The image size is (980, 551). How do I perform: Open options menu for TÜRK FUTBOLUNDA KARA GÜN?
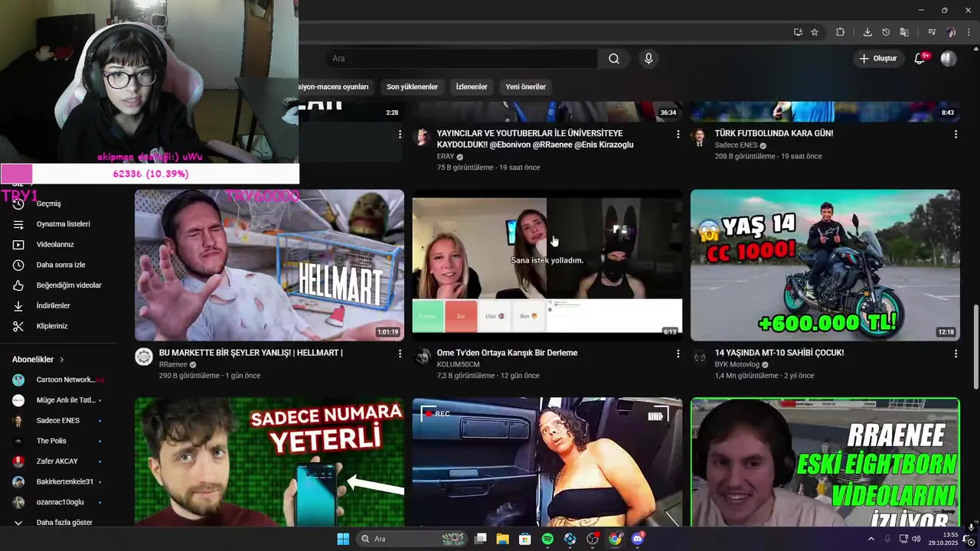pyautogui.click(x=955, y=134)
